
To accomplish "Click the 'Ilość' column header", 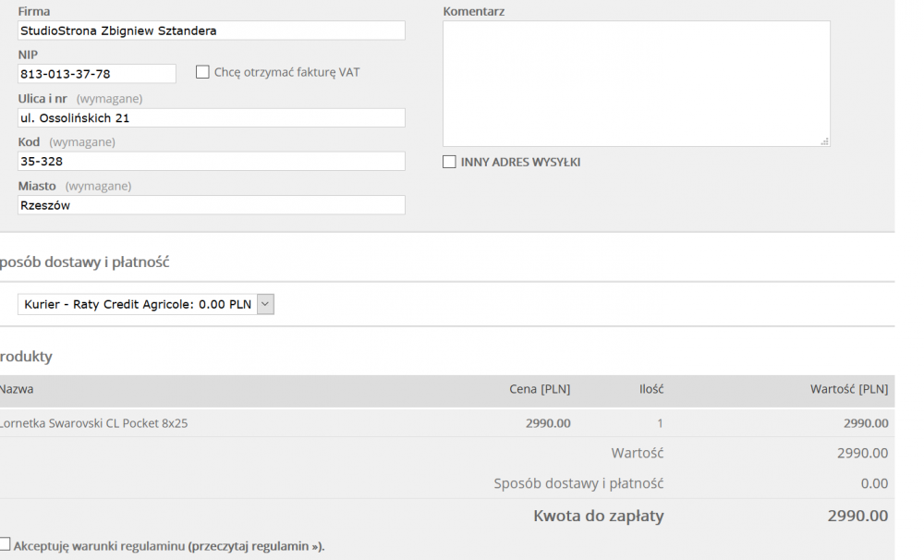I will pos(651,389).
